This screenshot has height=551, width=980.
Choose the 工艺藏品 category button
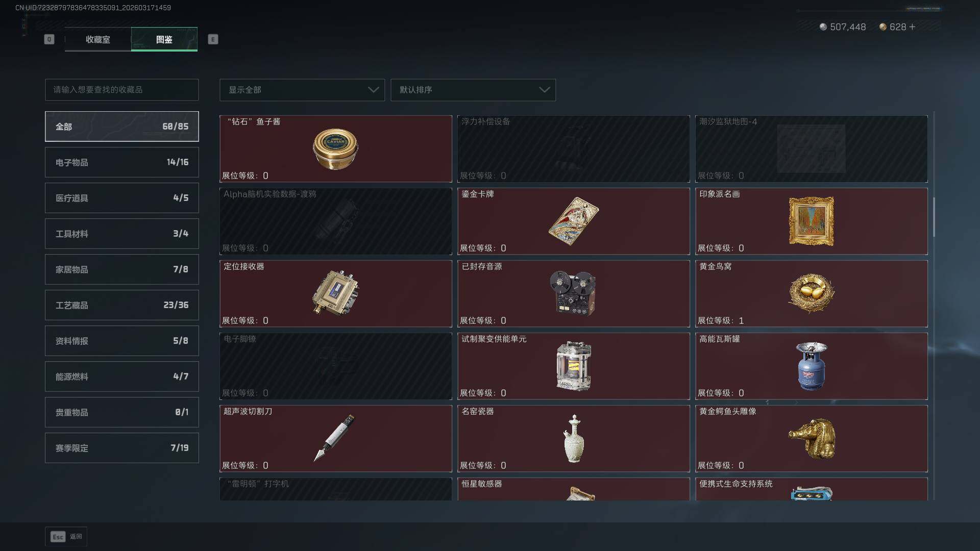tap(122, 305)
